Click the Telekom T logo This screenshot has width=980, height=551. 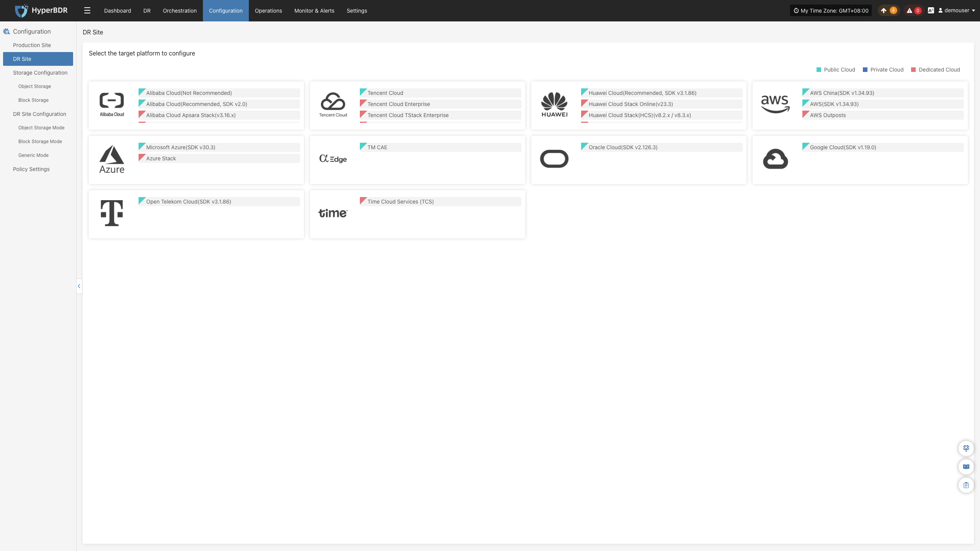coord(112,213)
